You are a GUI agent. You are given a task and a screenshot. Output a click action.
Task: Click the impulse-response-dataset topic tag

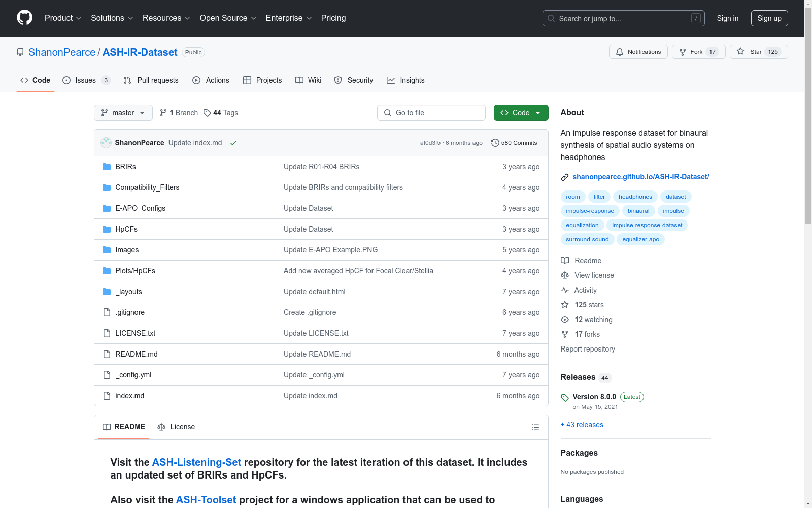coord(647,225)
